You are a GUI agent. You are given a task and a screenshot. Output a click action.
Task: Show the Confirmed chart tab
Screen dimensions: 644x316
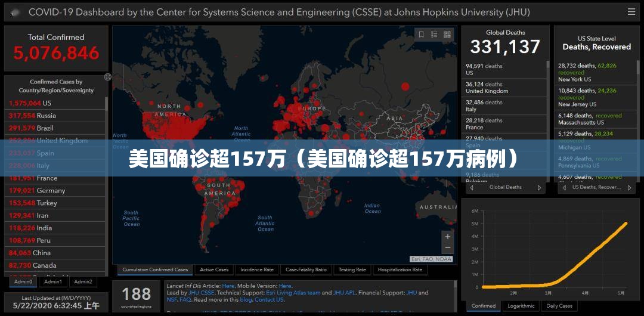click(484, 306)
